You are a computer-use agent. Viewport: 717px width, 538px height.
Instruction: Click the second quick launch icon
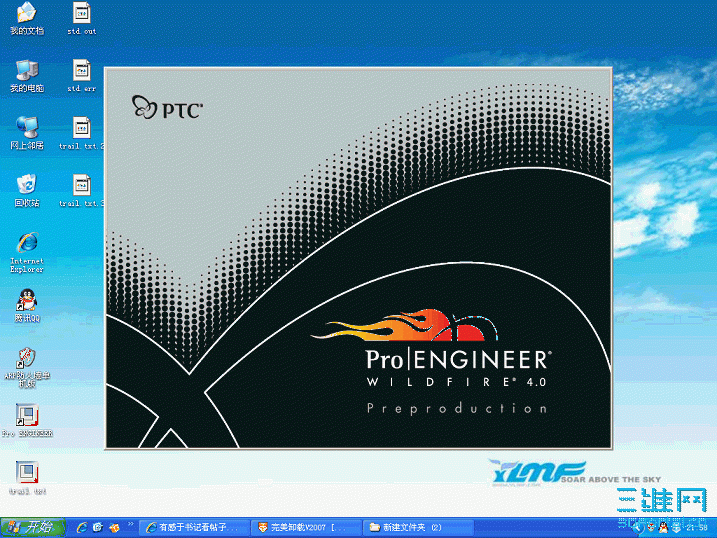tap(98, 527)
